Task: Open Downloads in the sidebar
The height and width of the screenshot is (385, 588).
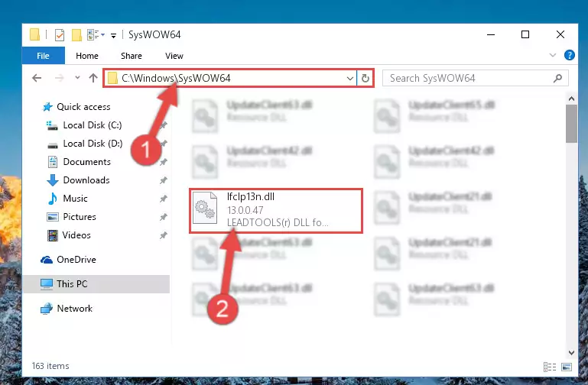Action: pyautogui.click(x=86, y=180)
